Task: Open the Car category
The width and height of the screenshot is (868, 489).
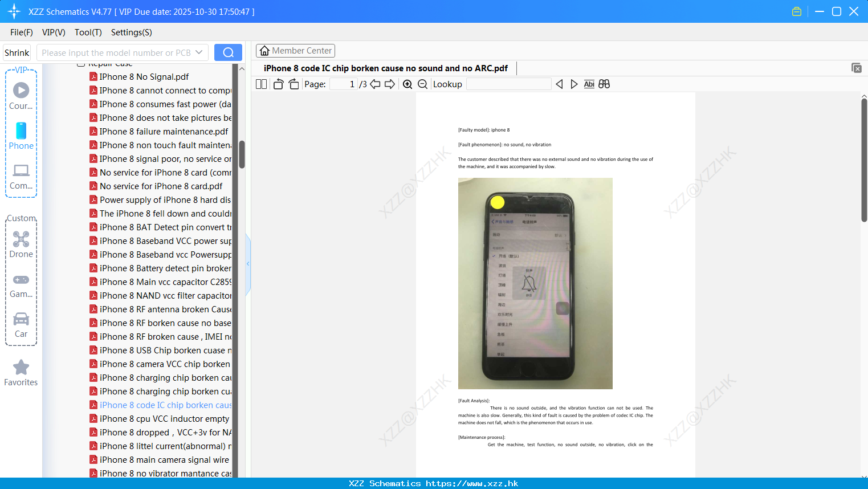Action: [21, 325]
